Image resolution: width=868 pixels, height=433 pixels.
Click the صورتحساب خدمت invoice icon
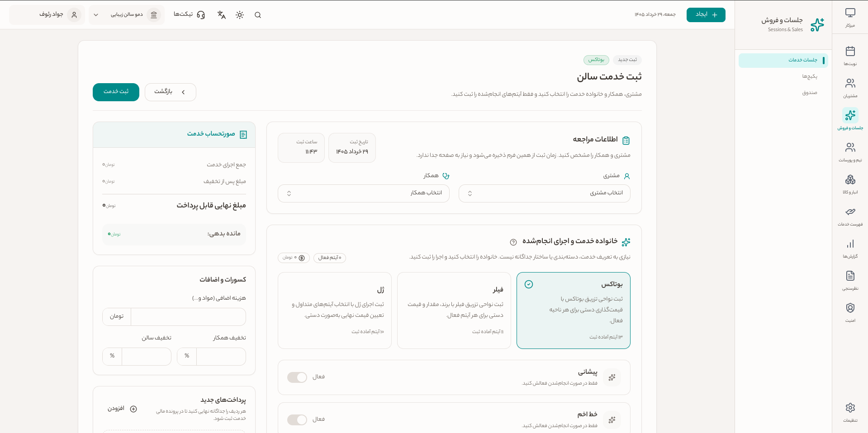point(243,135)
